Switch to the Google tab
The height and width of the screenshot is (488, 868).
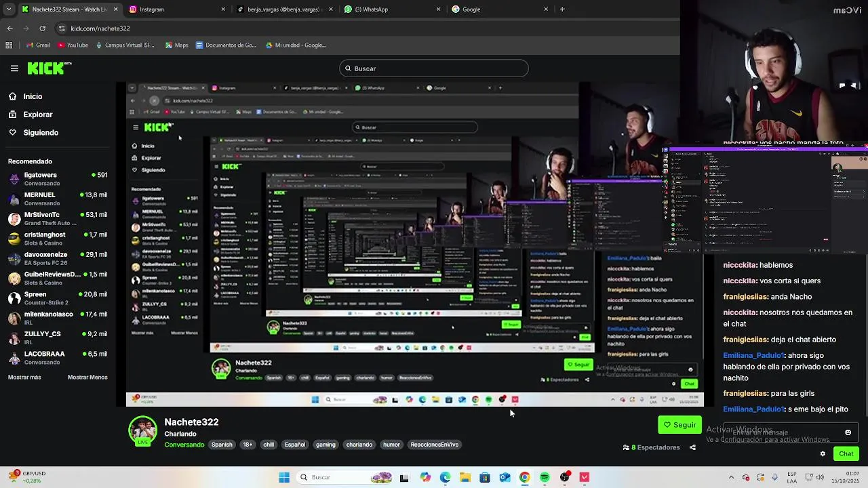[x=500, y=9]
